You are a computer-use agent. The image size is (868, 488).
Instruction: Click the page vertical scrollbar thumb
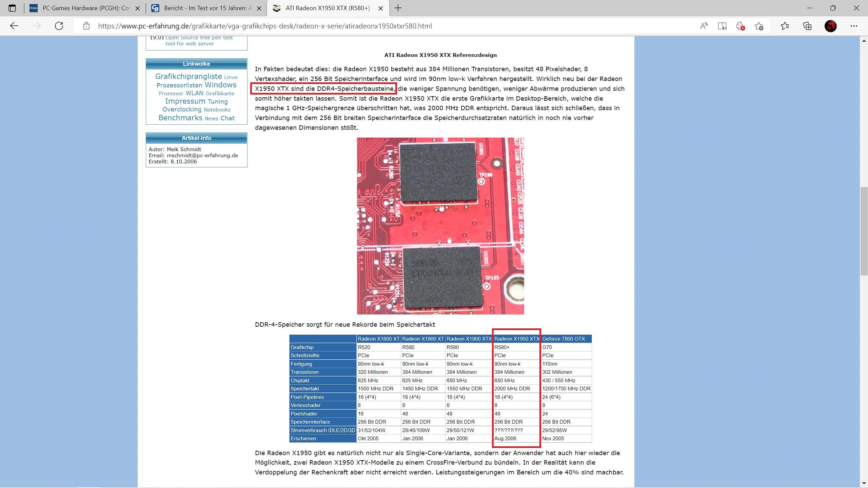864,231
